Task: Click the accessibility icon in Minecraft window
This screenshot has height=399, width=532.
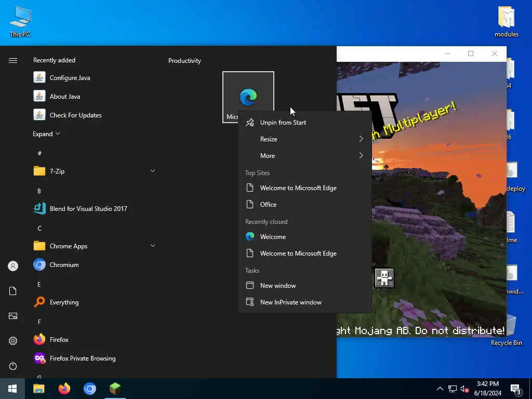Action: click(384, 278)
